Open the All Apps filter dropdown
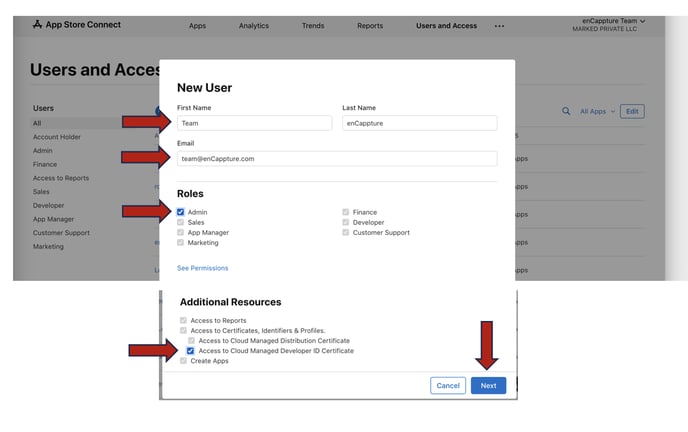This screenshot has height=432, width=688. 597,111
